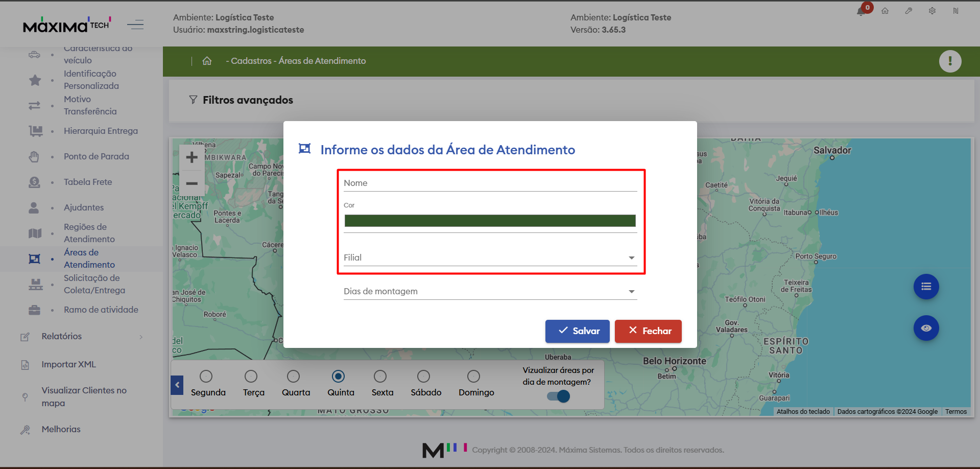980x469 pixels.
Task: Open the notifications bell icon
Action: tap(861, 11)
